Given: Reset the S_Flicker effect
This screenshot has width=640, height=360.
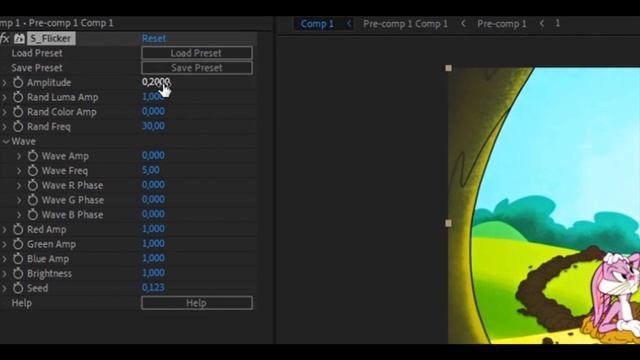Looking at the screenshot, I should coord(153,38).
